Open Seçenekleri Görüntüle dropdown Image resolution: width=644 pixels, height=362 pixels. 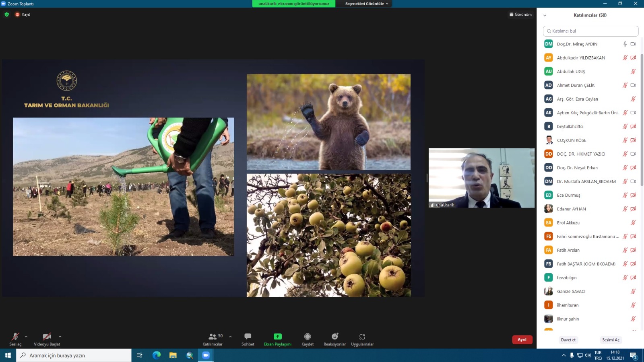pyautogui.click(x=367, y=4)
